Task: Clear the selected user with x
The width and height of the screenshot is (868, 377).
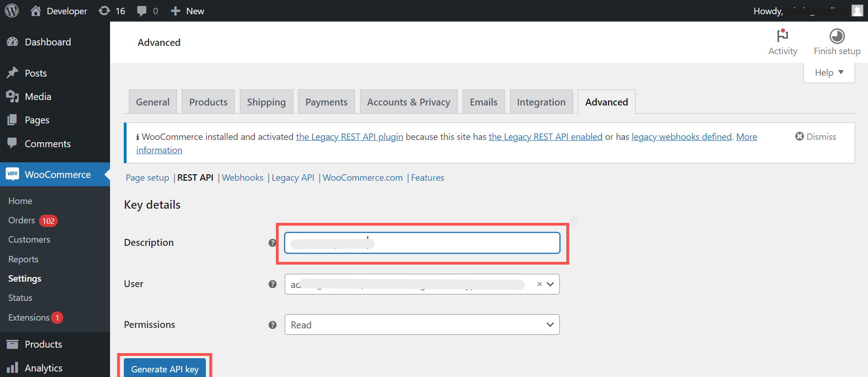Action: coord(540,284)
